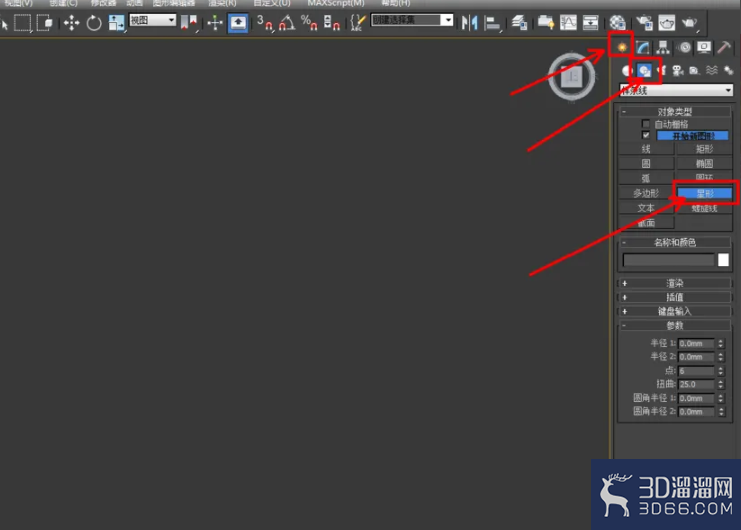Click the 半径 1 value field

(697, 343)
